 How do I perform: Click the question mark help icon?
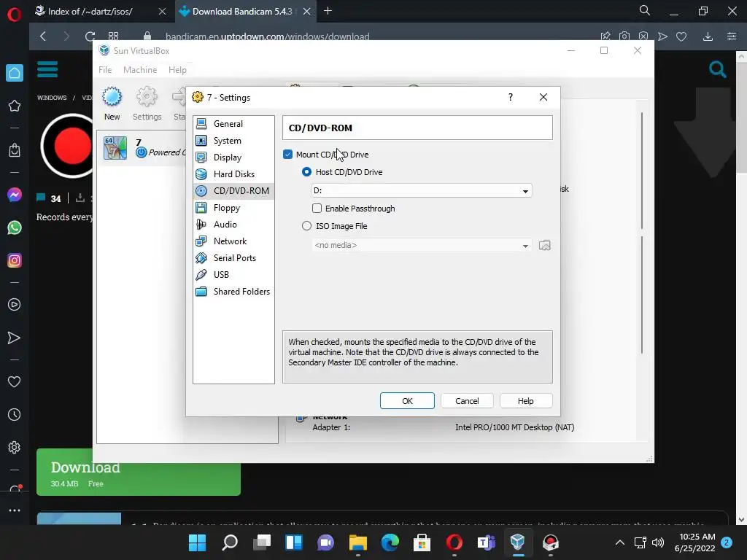coord(511,97)
